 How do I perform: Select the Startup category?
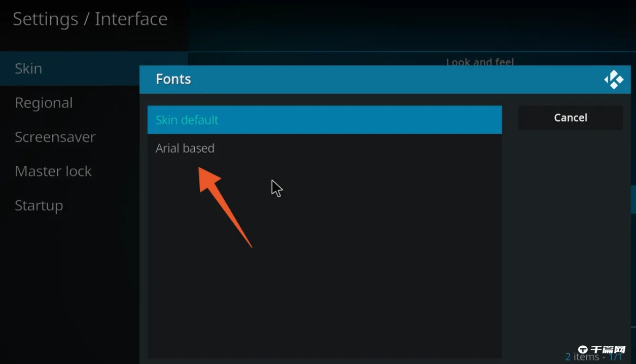[39, 205]
